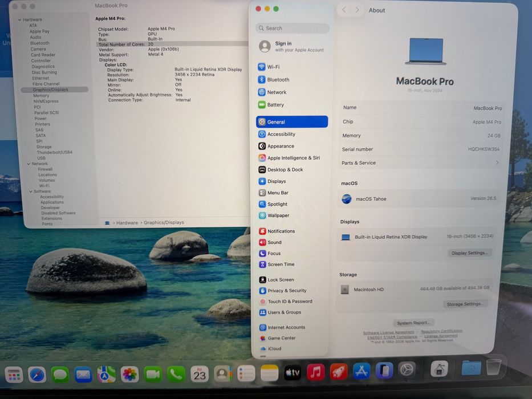
Task: Click the macOS Tahoe version row
Action: click(x=419, y=199)
